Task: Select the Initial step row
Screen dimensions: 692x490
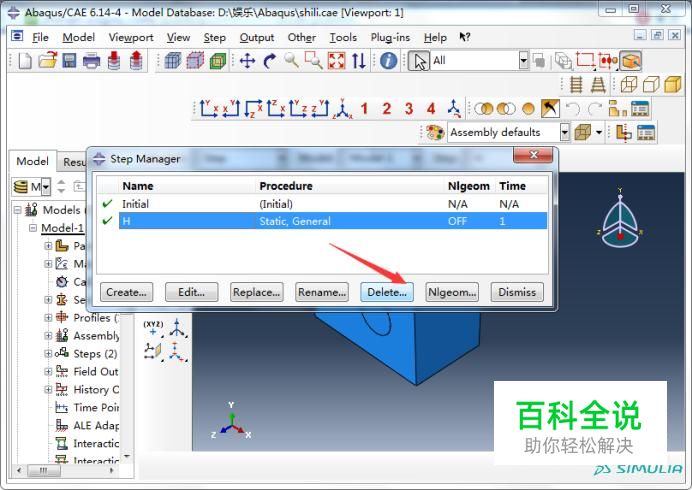Action: click(323, 204)
